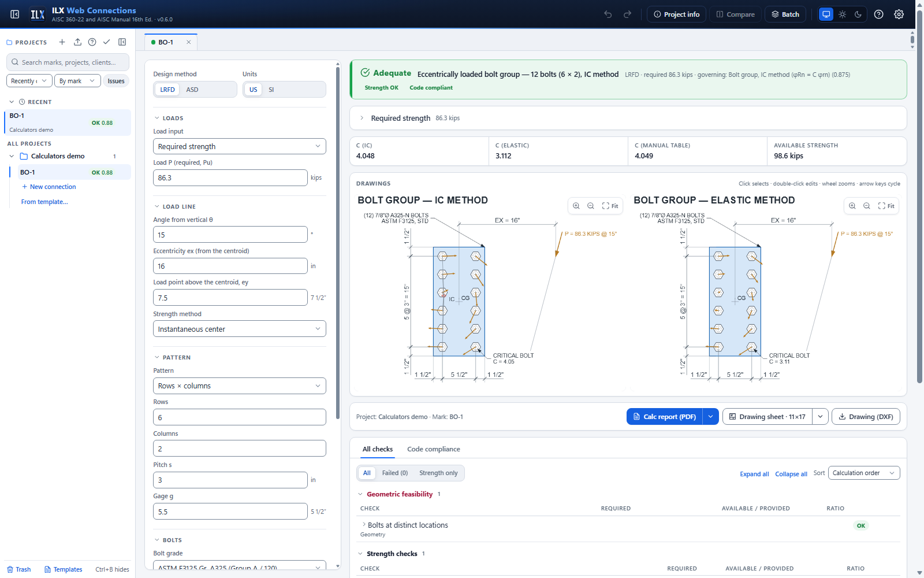924x578 pixels.
Task: Zoom in on IC method drawing
Action: pos(576,206)
